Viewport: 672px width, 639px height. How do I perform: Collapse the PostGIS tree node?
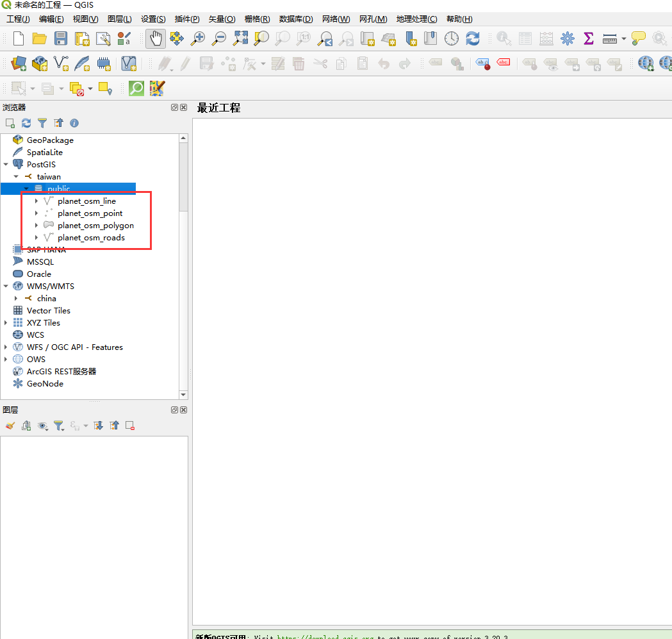(x=6, y=164)
